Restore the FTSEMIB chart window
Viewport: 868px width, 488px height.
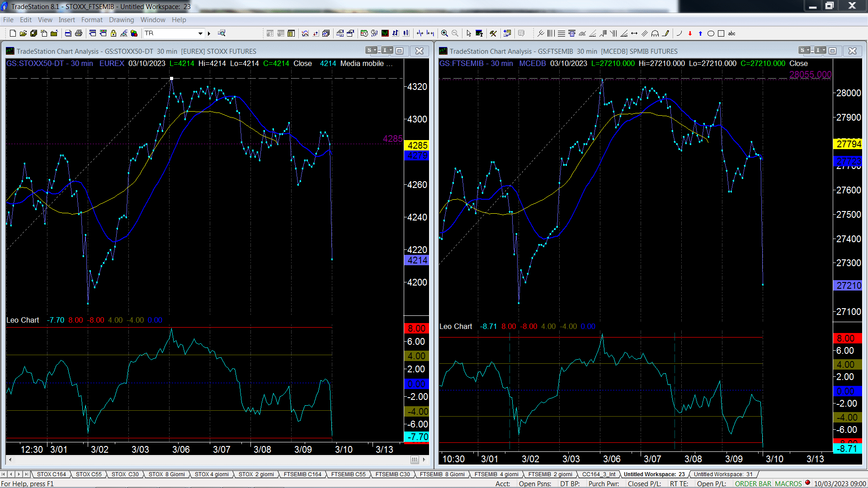(833, 51)
